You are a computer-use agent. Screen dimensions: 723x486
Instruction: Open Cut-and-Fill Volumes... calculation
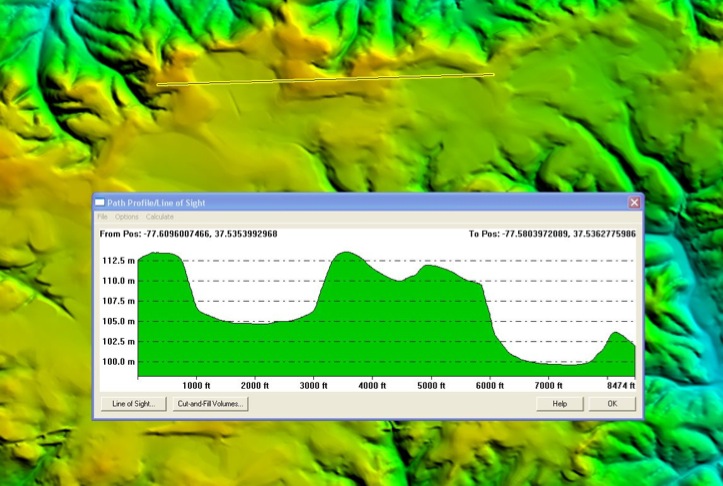(210, 404)
